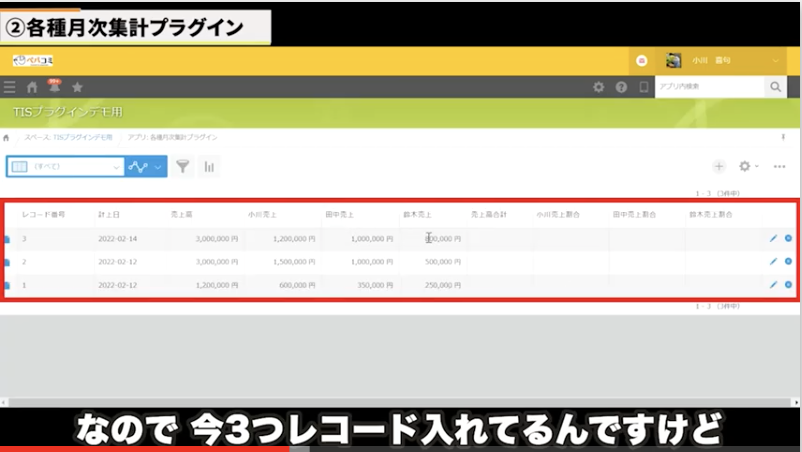Image resolution: width=802 pixels, height=452 pixels.
Task: Open the pink mail icon in header
Action: coord(641,61)
